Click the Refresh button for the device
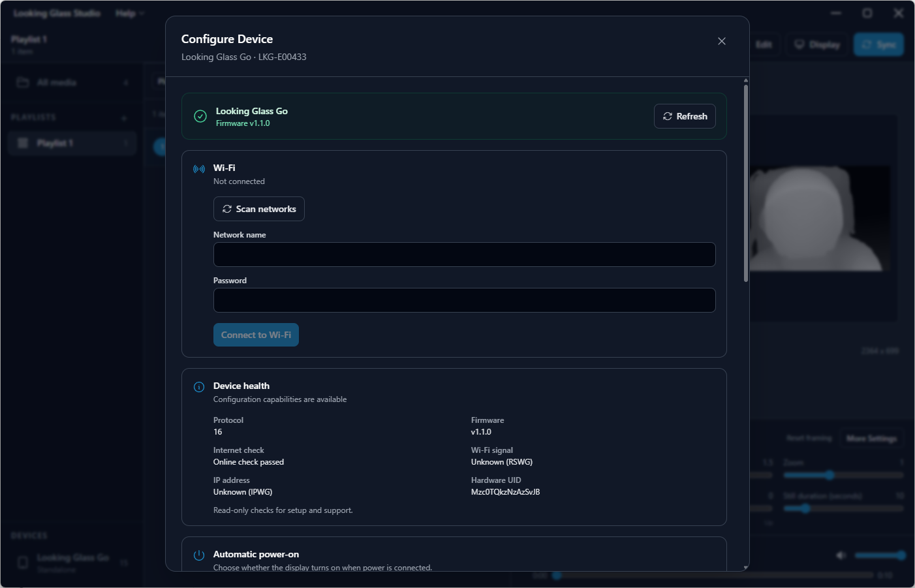This screenshot has height=588, width=915. coord(685,116)
